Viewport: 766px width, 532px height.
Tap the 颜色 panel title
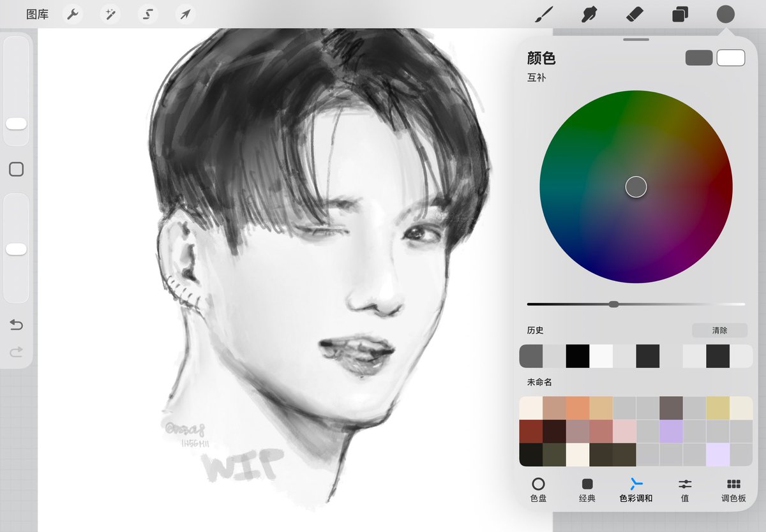(x=541, y=59)
